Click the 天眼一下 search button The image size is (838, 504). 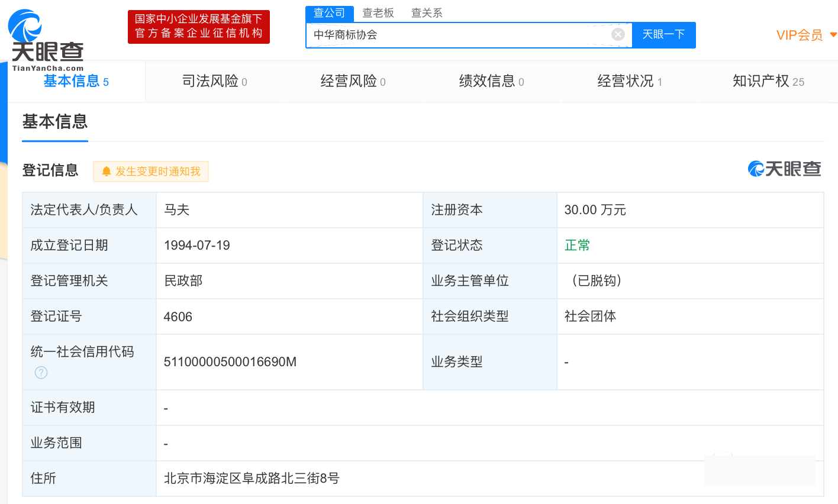point(663,34)
